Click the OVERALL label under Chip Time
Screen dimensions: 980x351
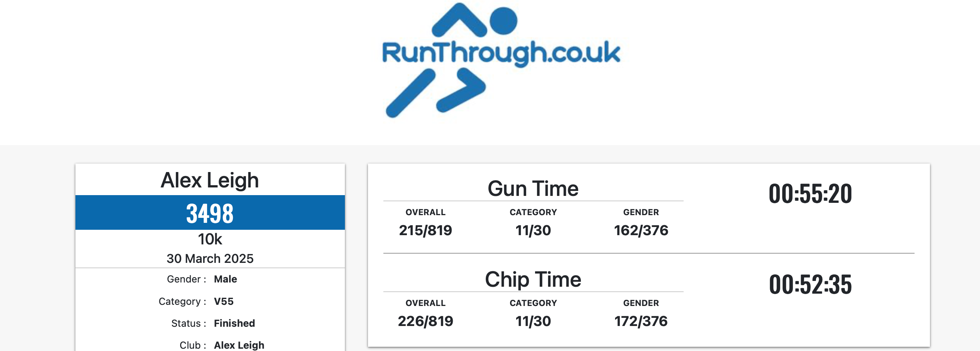(425, 303)
